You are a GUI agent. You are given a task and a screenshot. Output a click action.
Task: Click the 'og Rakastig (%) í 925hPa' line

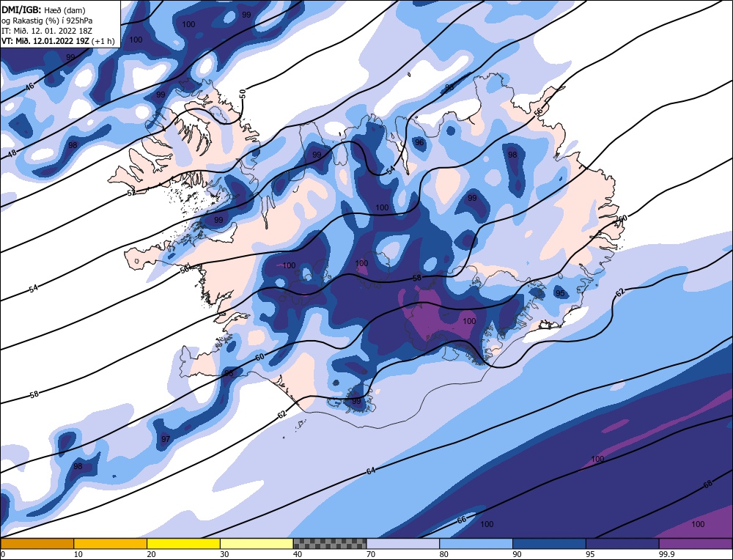click(x=47, y=21)
